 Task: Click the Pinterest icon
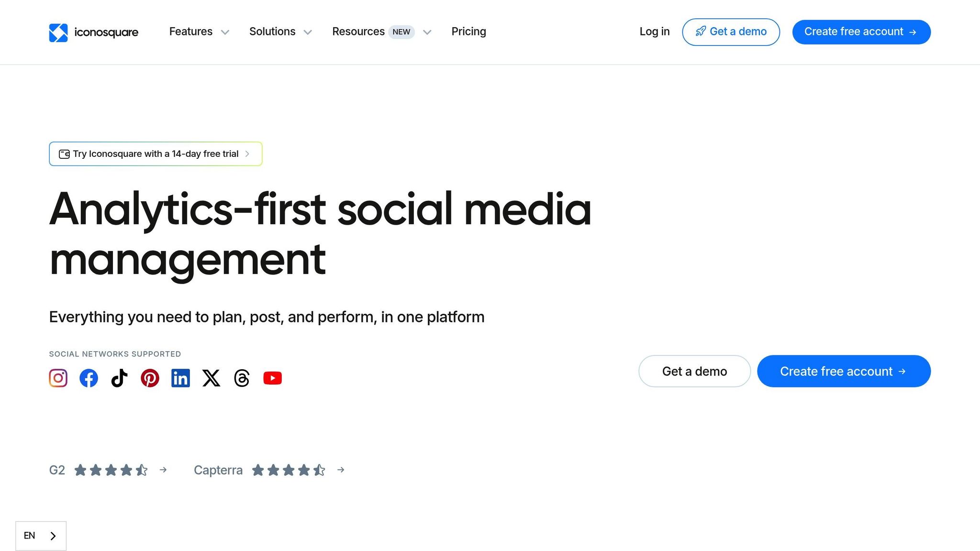pos(150,378)
